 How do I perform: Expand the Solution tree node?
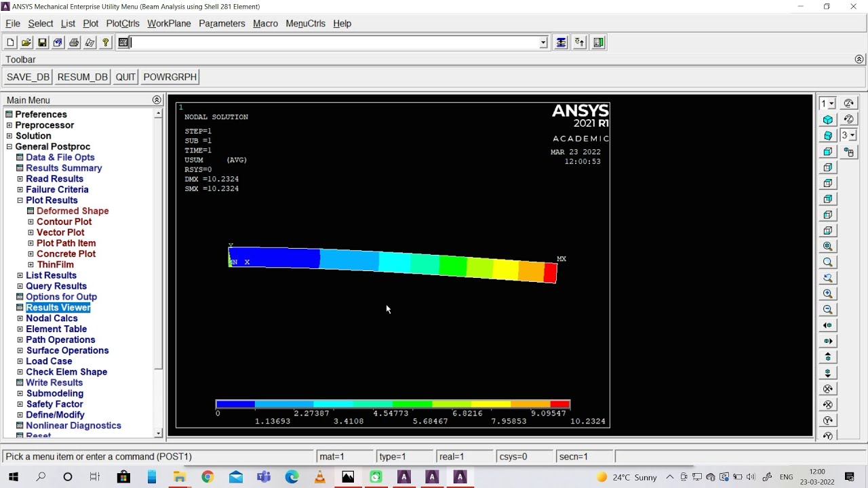(x=9, y=136)
